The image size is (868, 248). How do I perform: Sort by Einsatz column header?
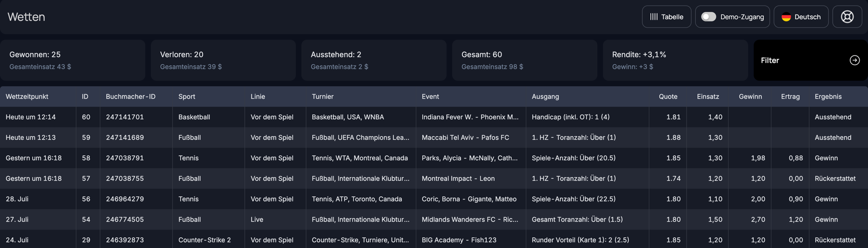708,96
